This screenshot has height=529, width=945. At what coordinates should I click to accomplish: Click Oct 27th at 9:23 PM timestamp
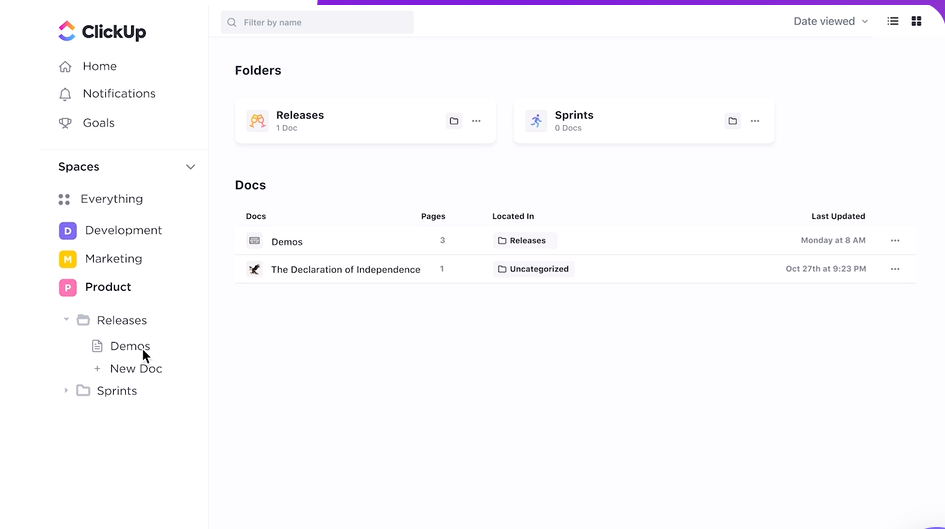coord(826,269)
